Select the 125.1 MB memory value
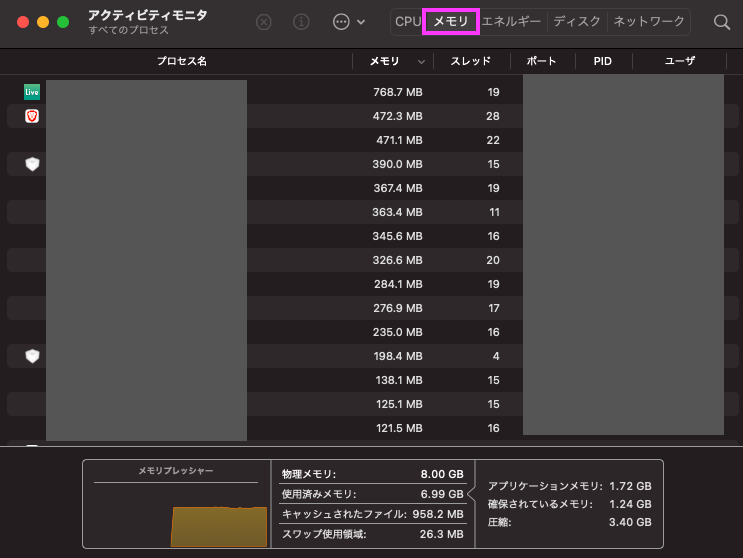Image resolution: width=743 pixels, height=558 pixels. click(x=399, y=404)
